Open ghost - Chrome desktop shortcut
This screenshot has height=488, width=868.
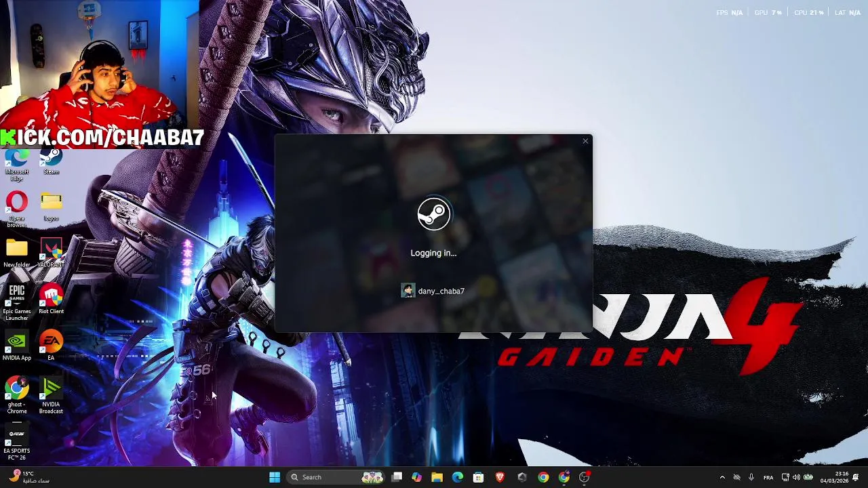tap(17, 396)
